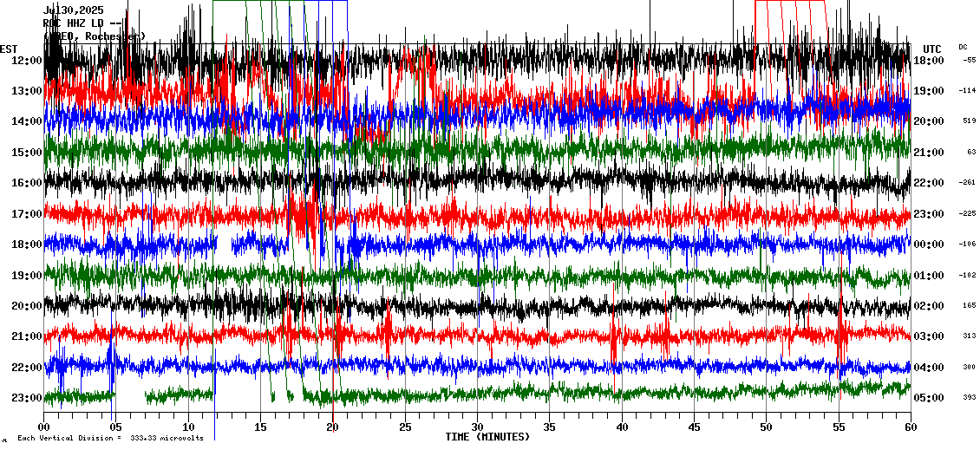Click the UTC column header
Image resolution: width=980 pixels, height=450 pixels.
tap(931, 49)
